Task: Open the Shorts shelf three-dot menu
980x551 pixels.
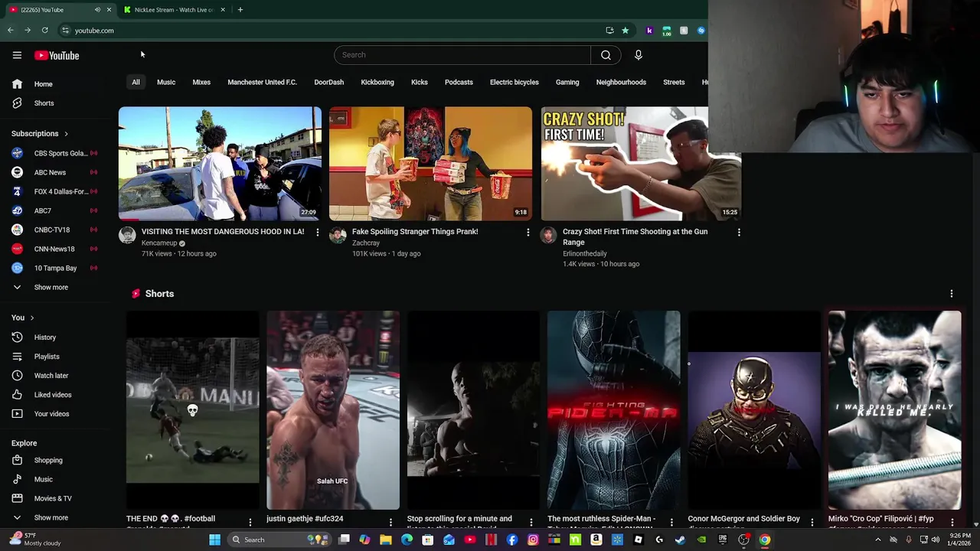Action: click(x=952, y=294)
